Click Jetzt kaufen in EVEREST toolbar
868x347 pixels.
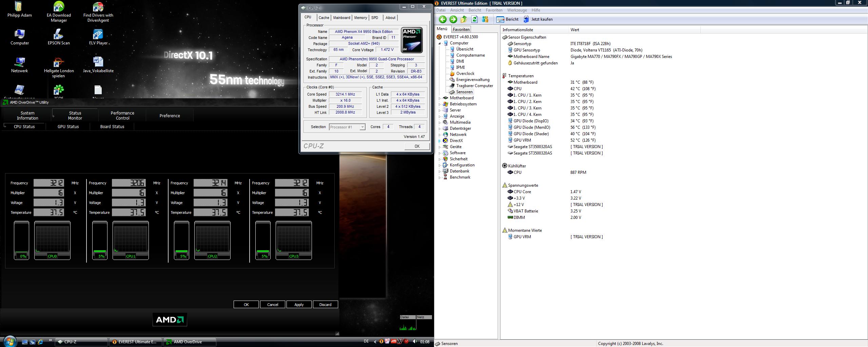click(538, 19)
